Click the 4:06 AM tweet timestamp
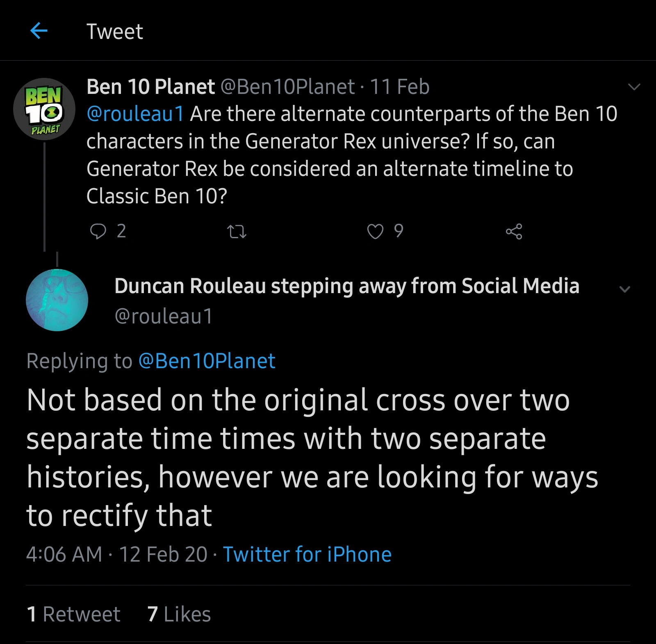 point(64,554)
